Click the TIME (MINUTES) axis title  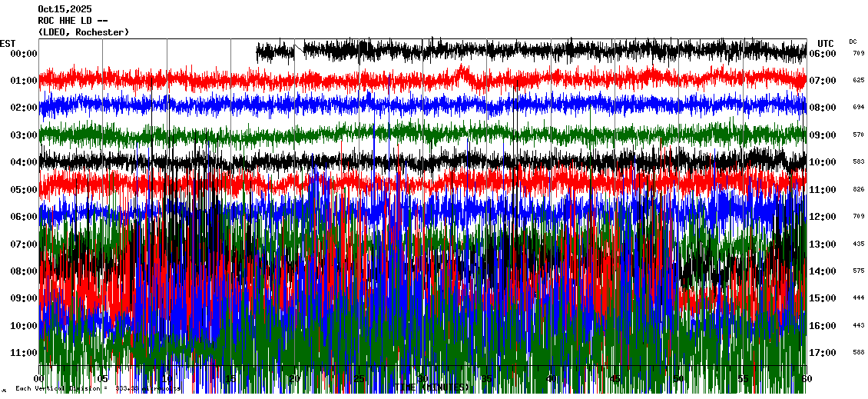click(x=432, y=387)
